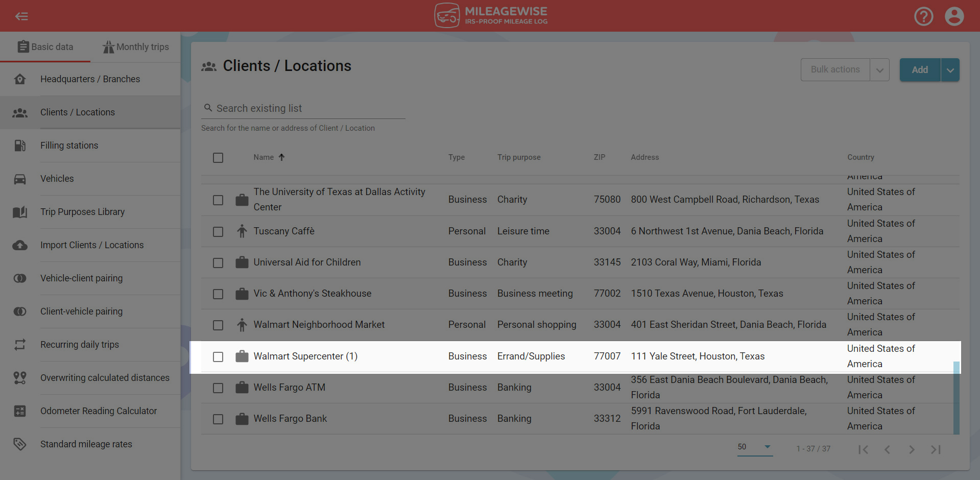Go to first page of the list
The image size is (980, 480).
[x=863, y=449]
